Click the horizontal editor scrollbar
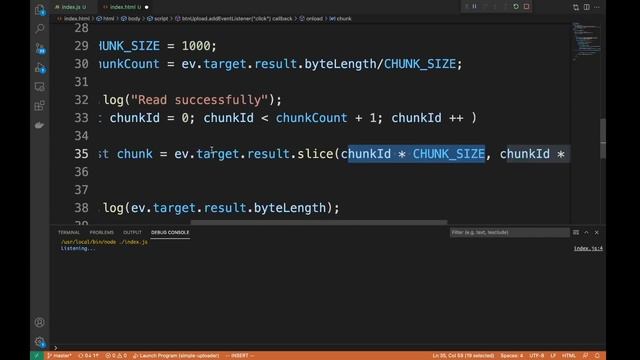This screenshot has width=640, height=360. tap(319, 222)
